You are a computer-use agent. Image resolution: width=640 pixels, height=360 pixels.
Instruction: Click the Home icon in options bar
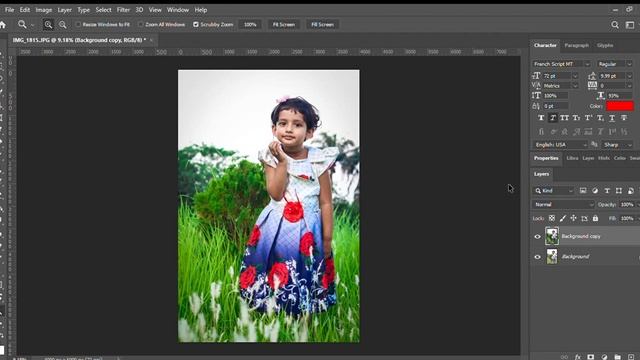(x=2, y=25)
